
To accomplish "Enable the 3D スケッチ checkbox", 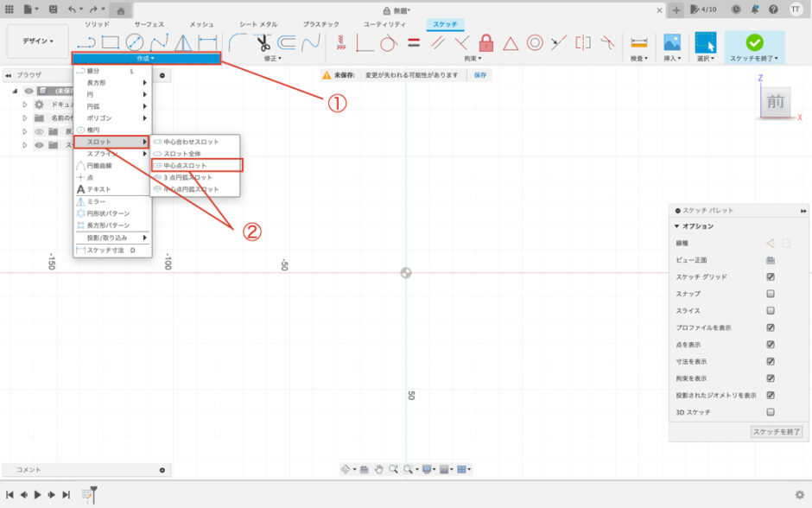I will click(770, 412).
